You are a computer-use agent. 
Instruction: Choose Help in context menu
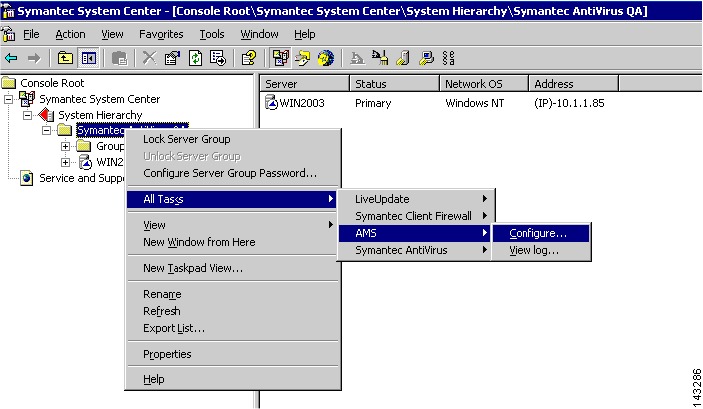[x=232, y=379]
